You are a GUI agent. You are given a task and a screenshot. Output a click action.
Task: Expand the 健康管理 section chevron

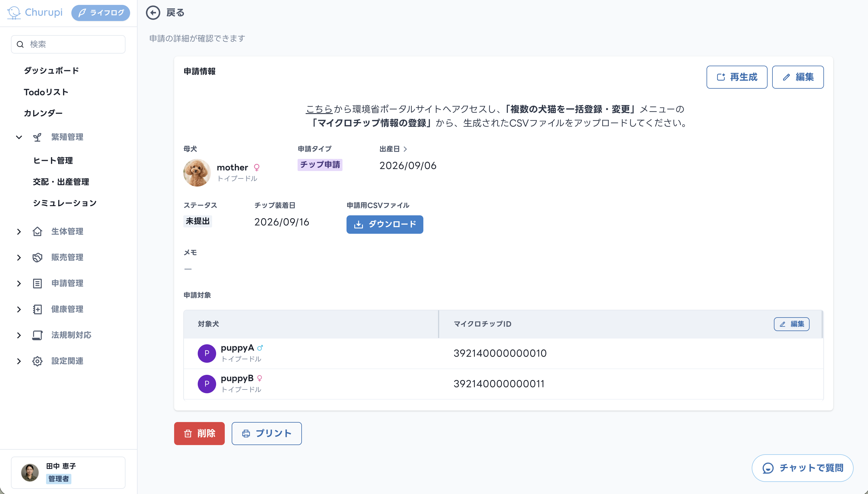point(19,309)
